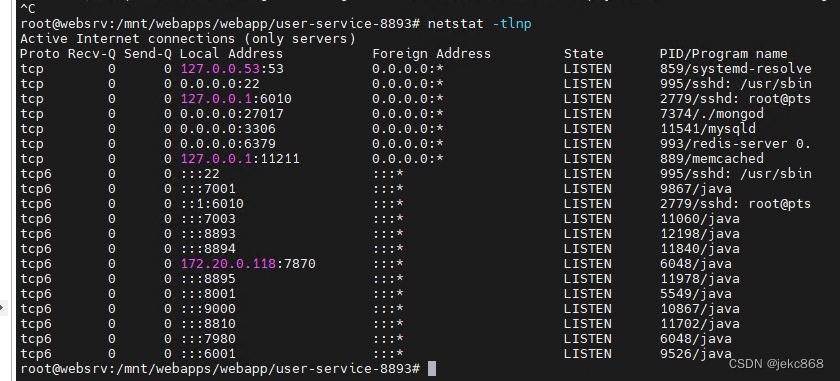
Task: Click the 10867/java process entry
Action: point(700,309)
